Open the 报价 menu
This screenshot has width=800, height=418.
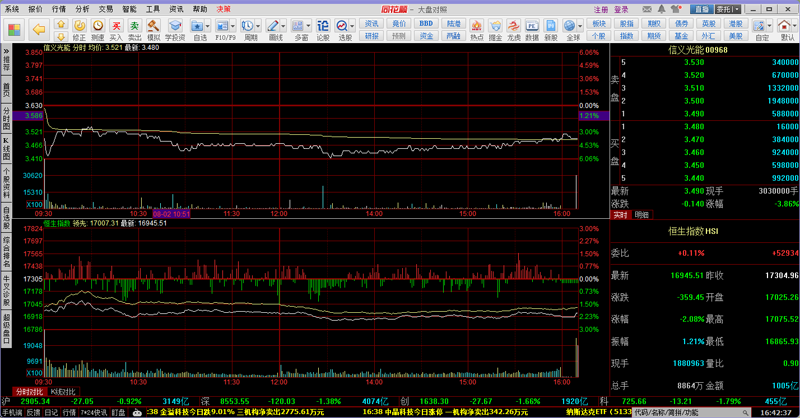point(35,9)
